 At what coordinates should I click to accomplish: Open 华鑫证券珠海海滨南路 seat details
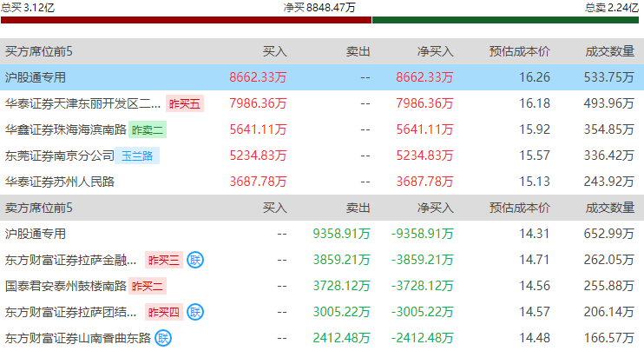pos(65,129)
